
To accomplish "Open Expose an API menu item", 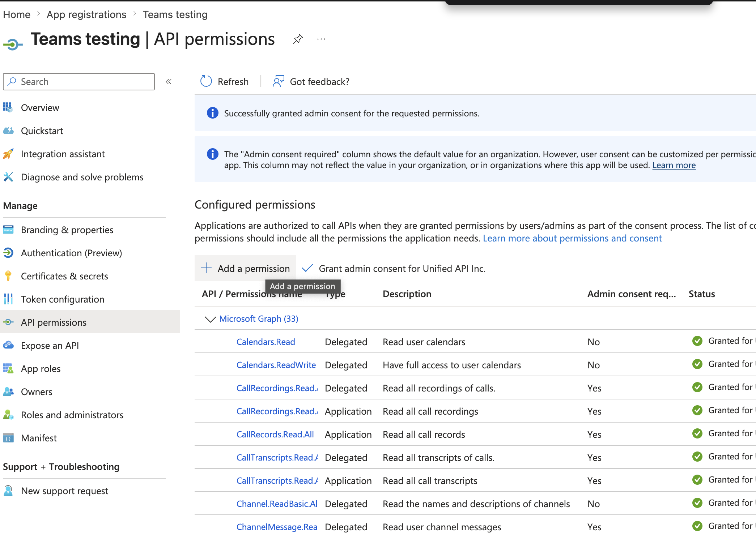I will pyautogui.click(x=50, y=346).
